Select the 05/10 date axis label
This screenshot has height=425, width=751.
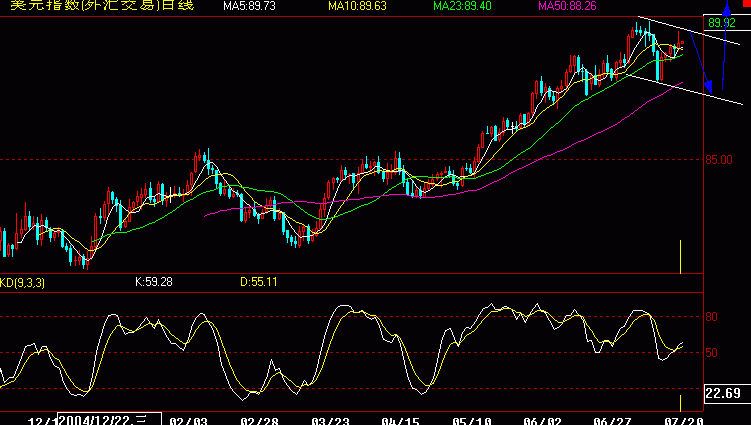472,421
